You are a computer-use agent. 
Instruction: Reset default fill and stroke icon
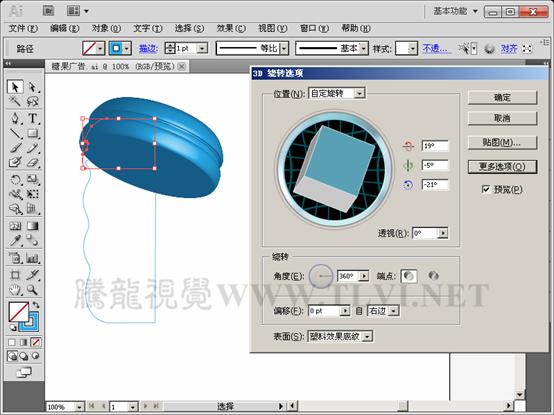point(13,328)
